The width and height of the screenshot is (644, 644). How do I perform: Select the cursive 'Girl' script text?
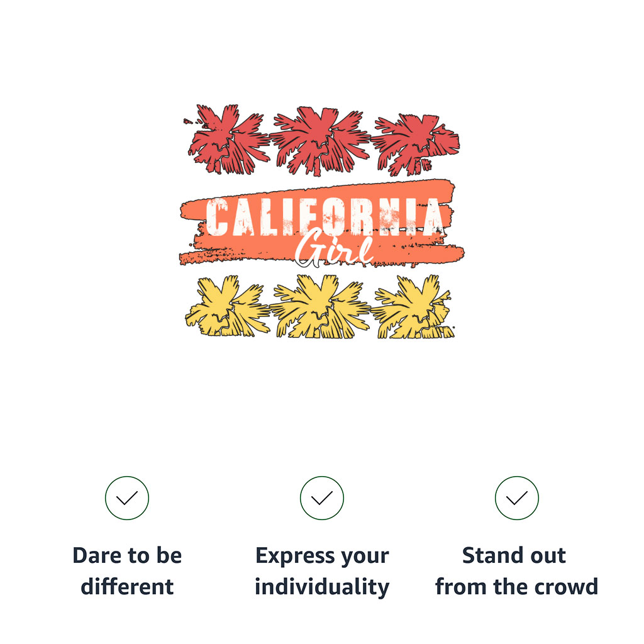click(x=333, y=247)
